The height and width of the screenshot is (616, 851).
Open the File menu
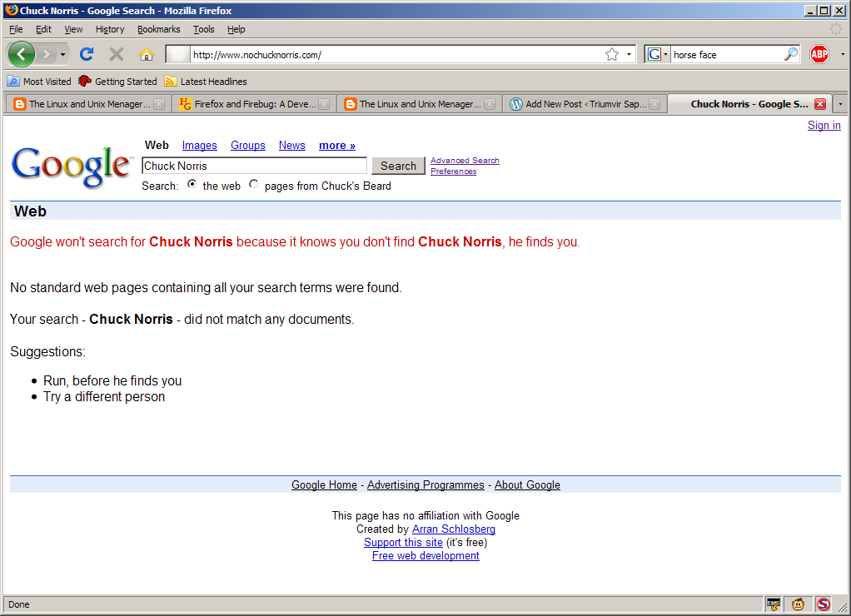[x=16, y=29]
